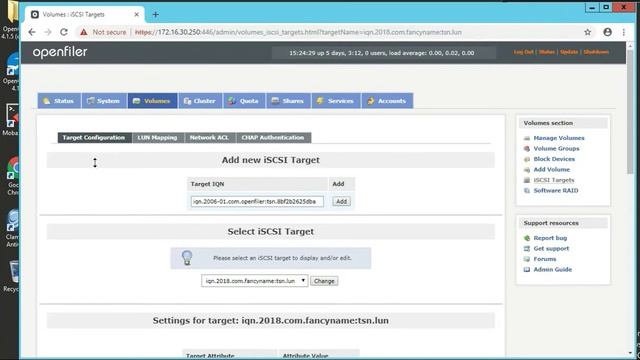Open Block Devices link

(x=554, y=159)
